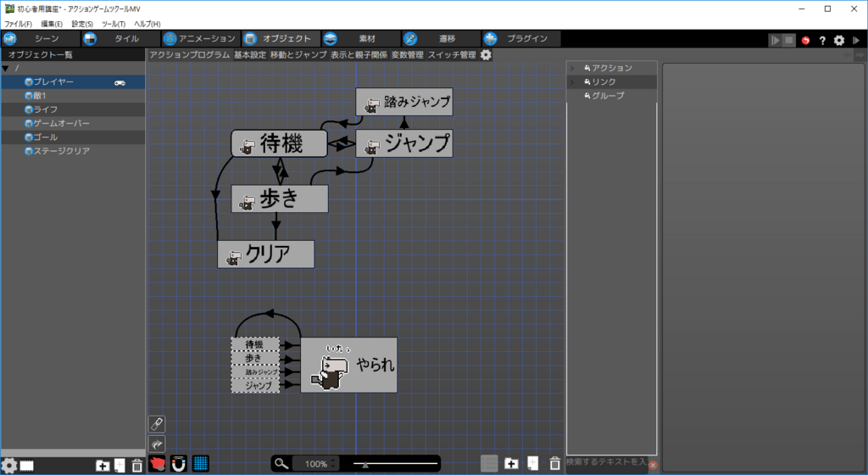868x475 pixels.
Task: Switch to the タイル tab
Action: (120, 39)
